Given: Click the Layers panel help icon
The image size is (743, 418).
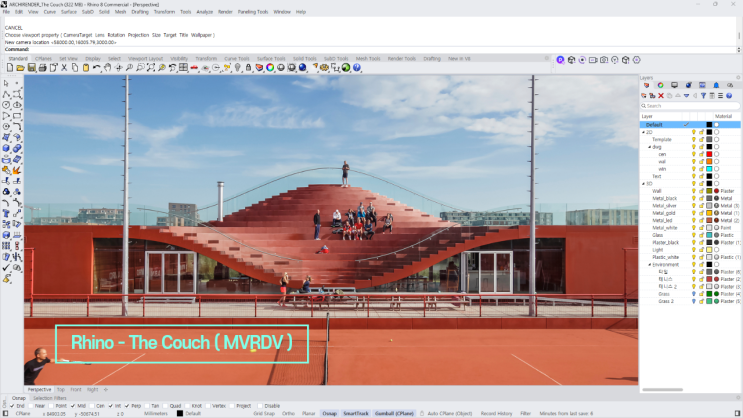Looking at the screenshot, I should 729,96.
